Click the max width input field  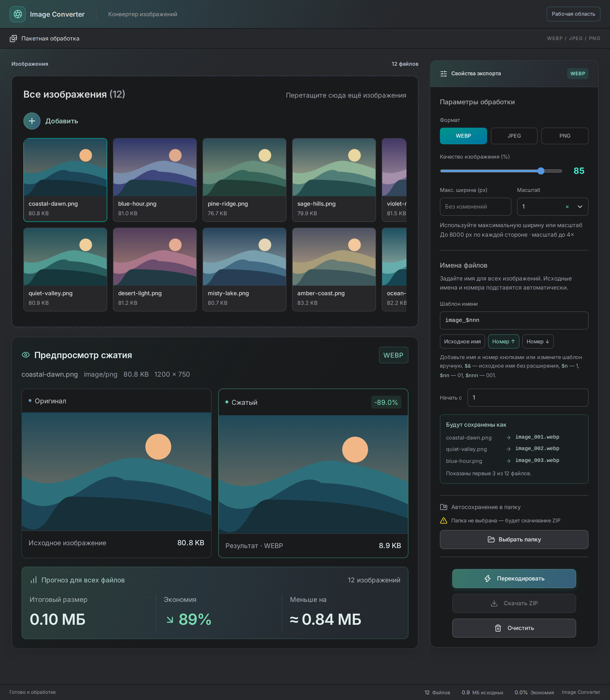476,207
